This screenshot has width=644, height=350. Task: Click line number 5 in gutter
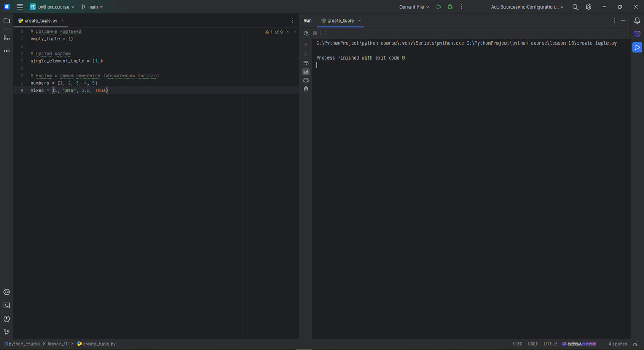[x=22, y=61]
